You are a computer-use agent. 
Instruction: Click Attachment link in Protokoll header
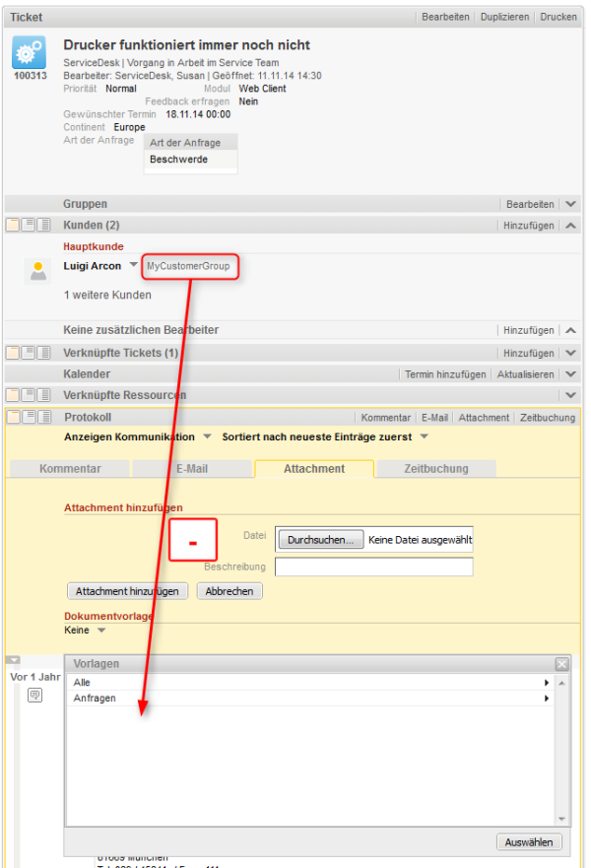tap(484, 418)
